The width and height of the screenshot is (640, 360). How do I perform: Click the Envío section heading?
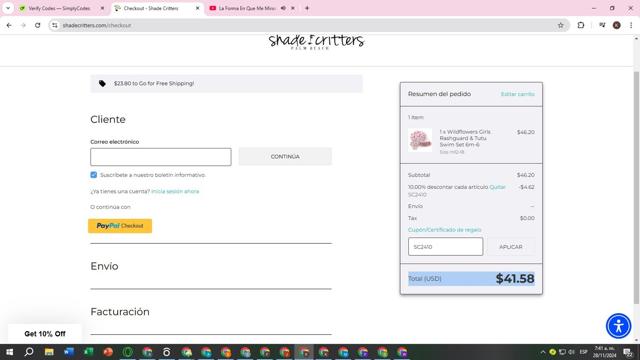coord(104,266)
